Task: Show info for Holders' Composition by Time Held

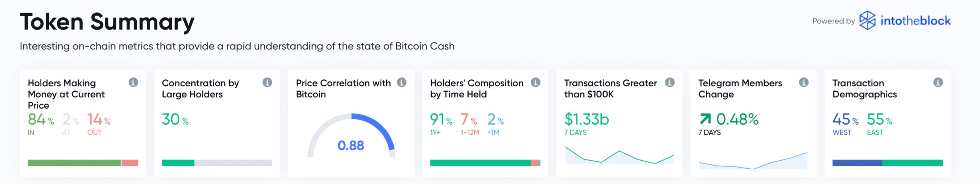Action: (536, 82)
